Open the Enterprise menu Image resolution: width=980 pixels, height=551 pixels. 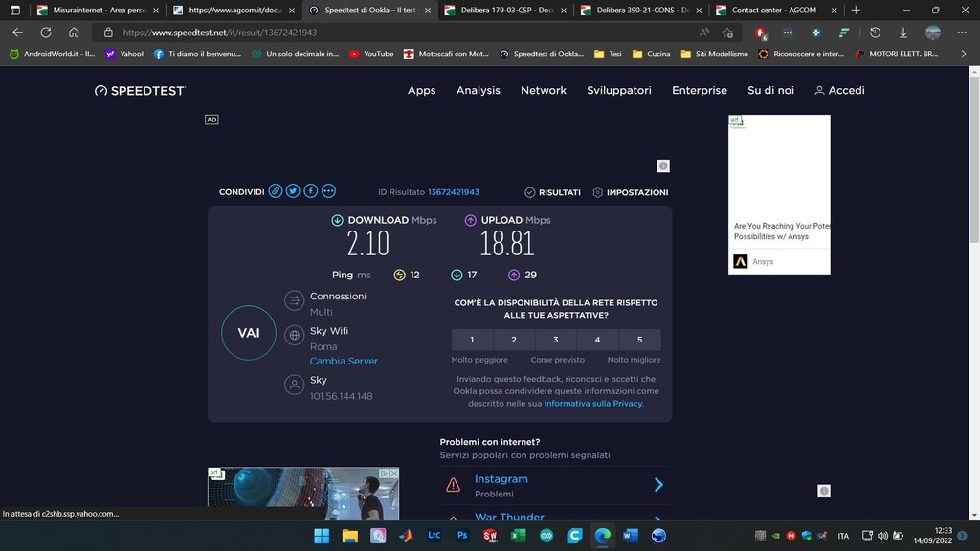coord(700,91)
